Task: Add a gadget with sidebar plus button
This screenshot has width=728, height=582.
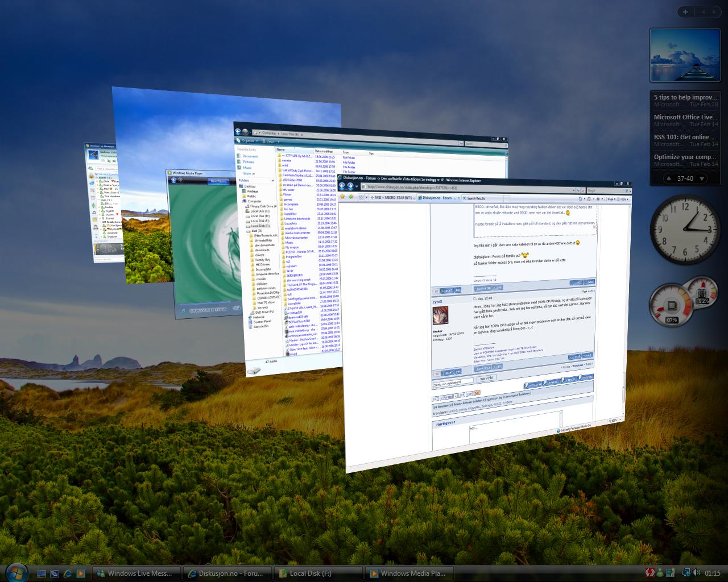Action: [x=685, y=11]
